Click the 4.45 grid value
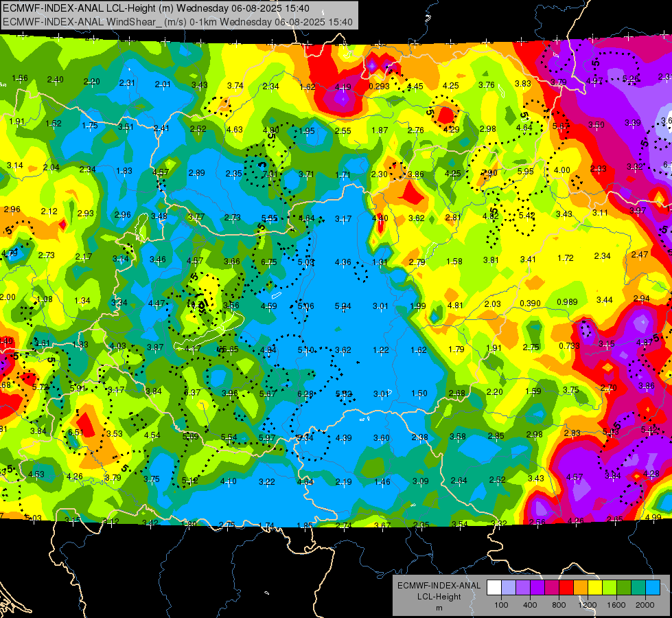The width and height of the screenshot is (672, 618). pos(415,87)
